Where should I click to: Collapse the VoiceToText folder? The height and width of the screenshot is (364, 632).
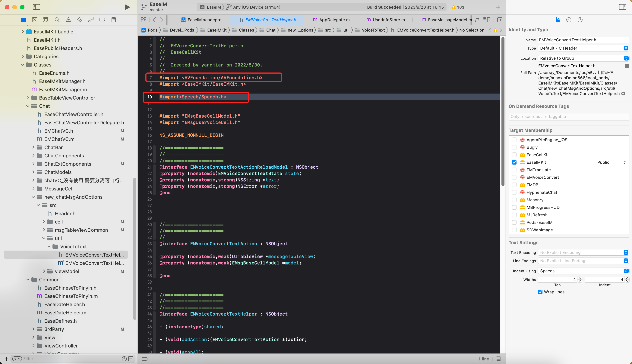tap(49, 246)
